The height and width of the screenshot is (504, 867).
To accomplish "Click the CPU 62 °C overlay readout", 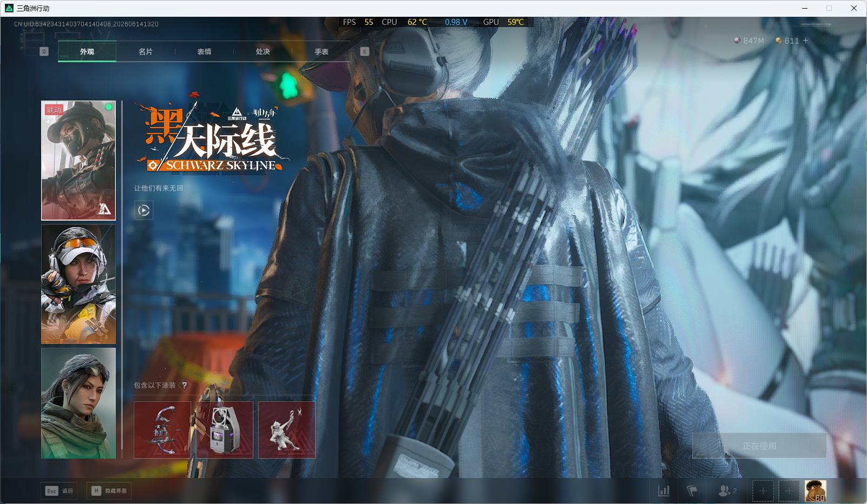I will tap(404, 22).
